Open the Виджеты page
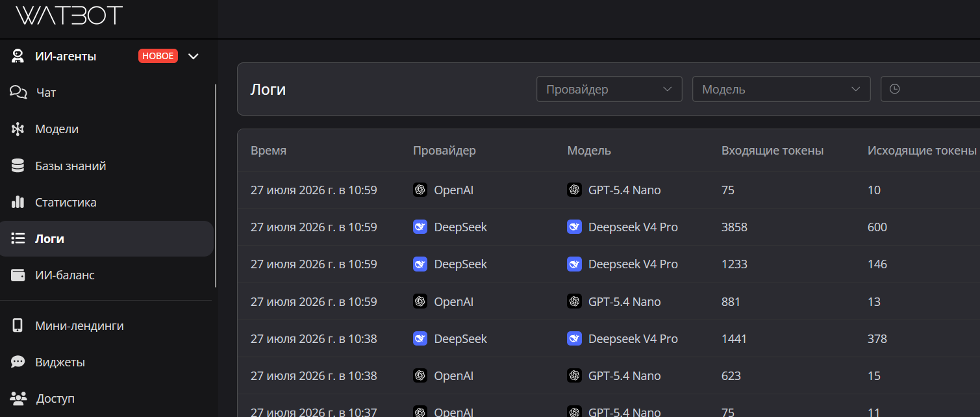This screenshot has width=980, height=417. point(60,362)
